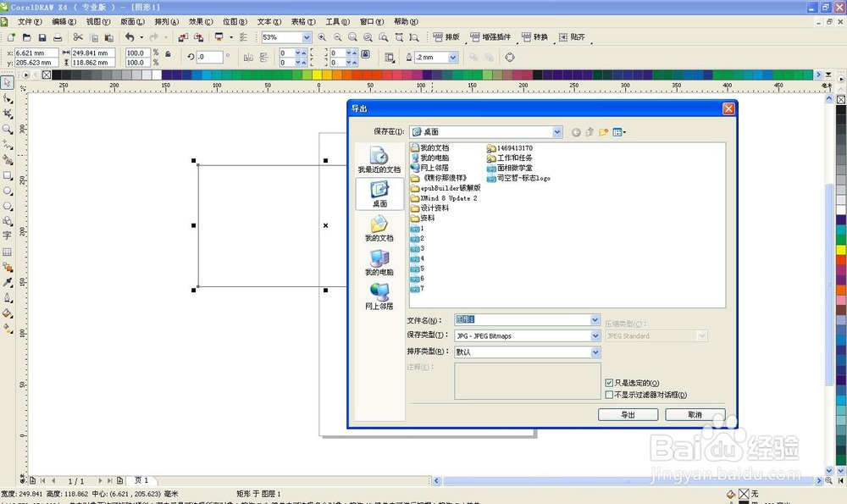
Task: Select the Shape tool in toolbox
Action: coord(8,98)
